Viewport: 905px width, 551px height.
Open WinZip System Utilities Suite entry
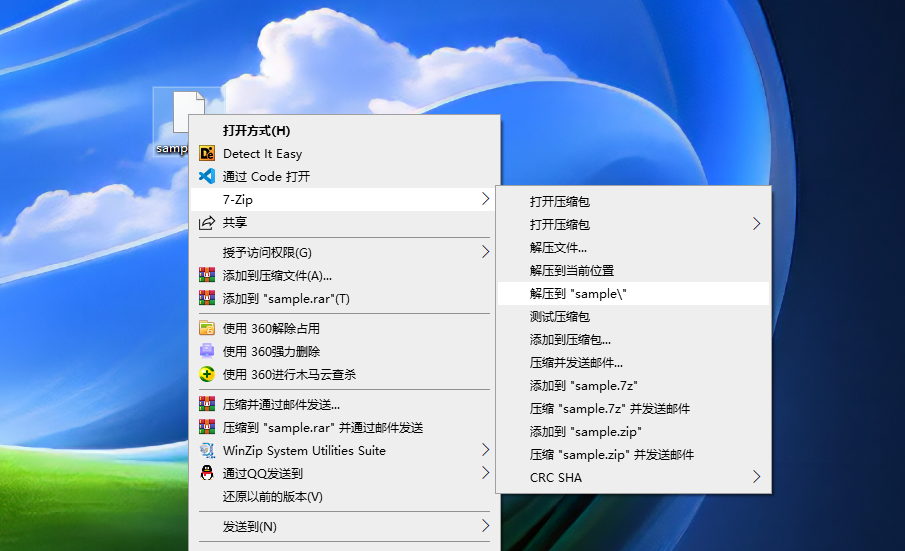pyautogui.click(x=345, y=451)
